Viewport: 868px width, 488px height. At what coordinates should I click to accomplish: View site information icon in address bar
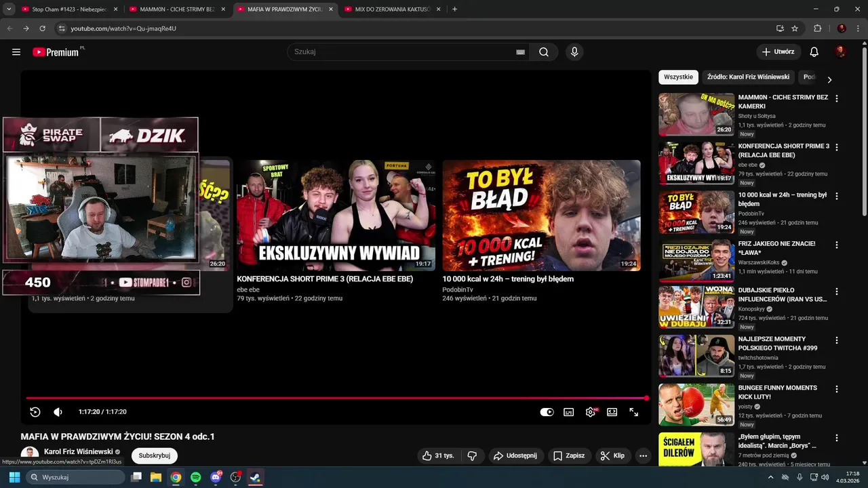point(62,28)
